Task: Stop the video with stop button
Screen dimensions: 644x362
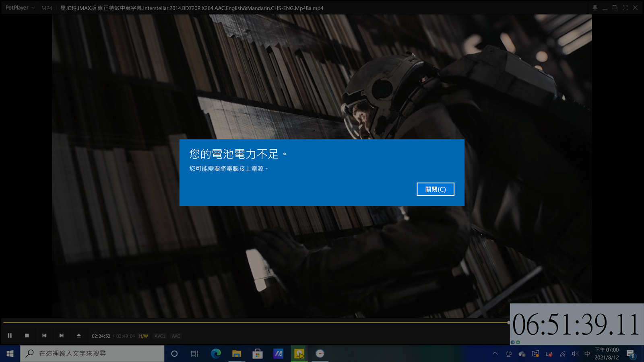Action: 27,335
